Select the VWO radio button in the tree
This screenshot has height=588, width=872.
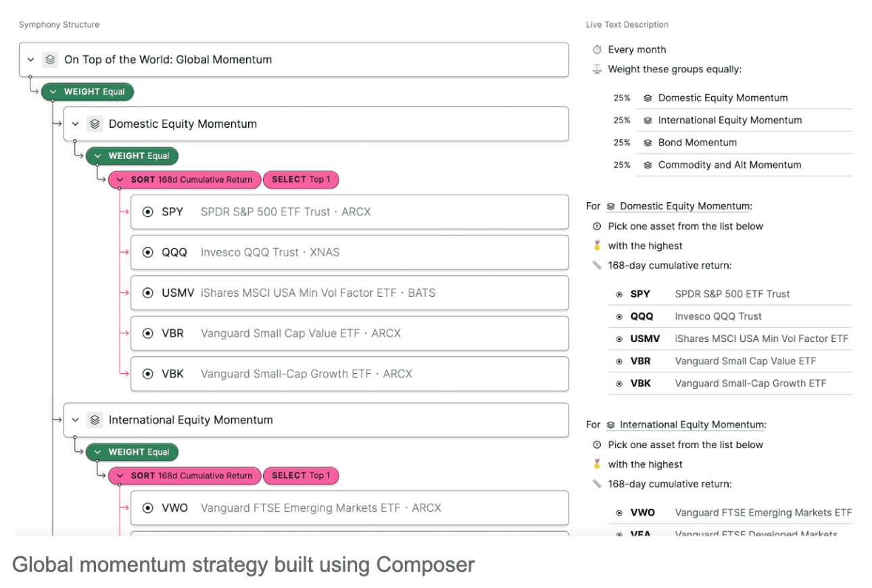pyautogui.click(x=148, y=508)
